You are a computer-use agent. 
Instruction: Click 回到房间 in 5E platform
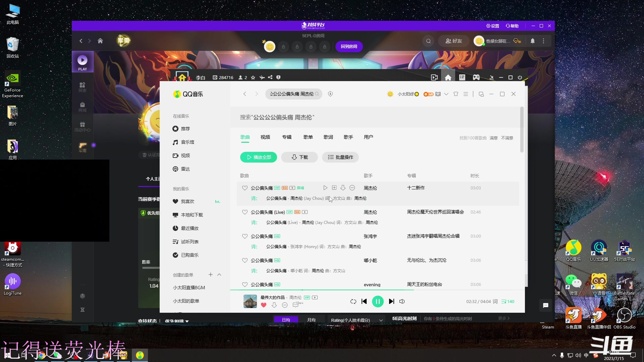[349, 46]
